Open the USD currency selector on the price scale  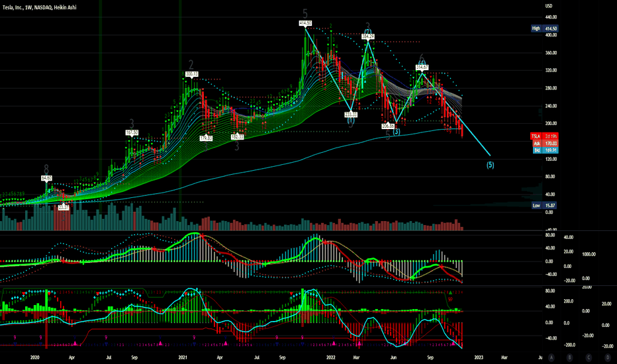(549, 6)
